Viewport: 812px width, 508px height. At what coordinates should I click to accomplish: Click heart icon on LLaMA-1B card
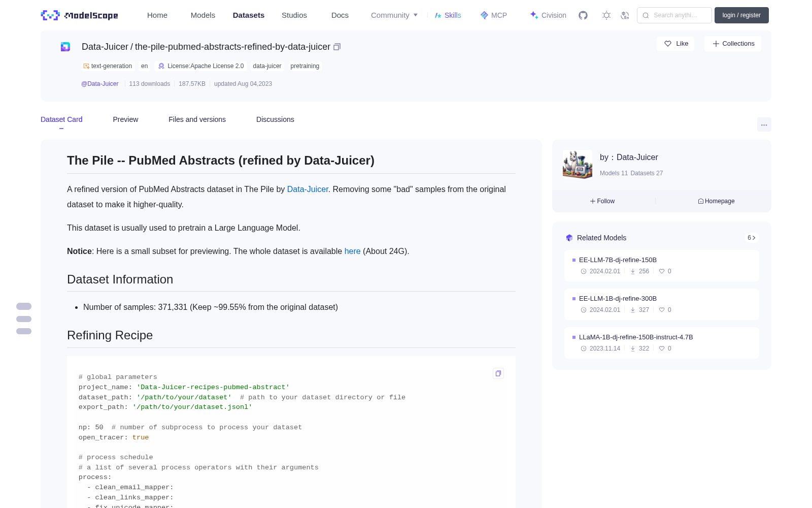tap(662, 348)
